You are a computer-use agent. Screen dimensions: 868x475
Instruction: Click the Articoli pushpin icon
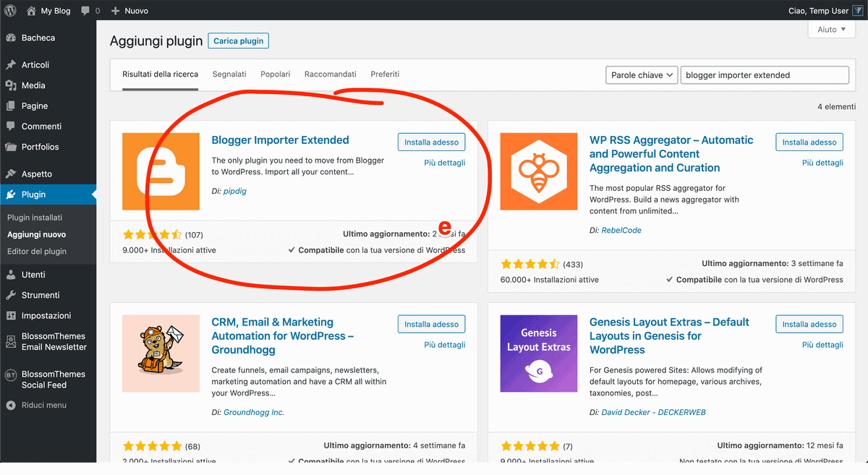pos(11,65)
